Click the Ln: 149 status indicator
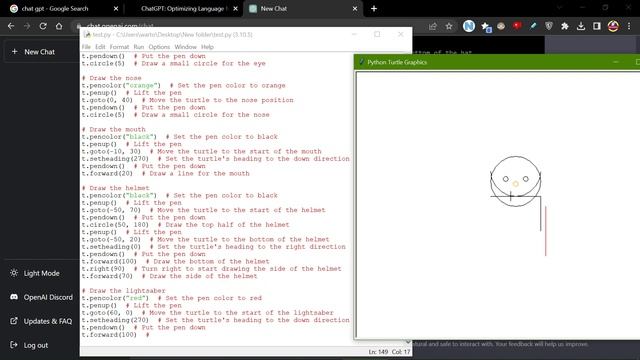Screen dimensions: 640x360 (378, 352)
